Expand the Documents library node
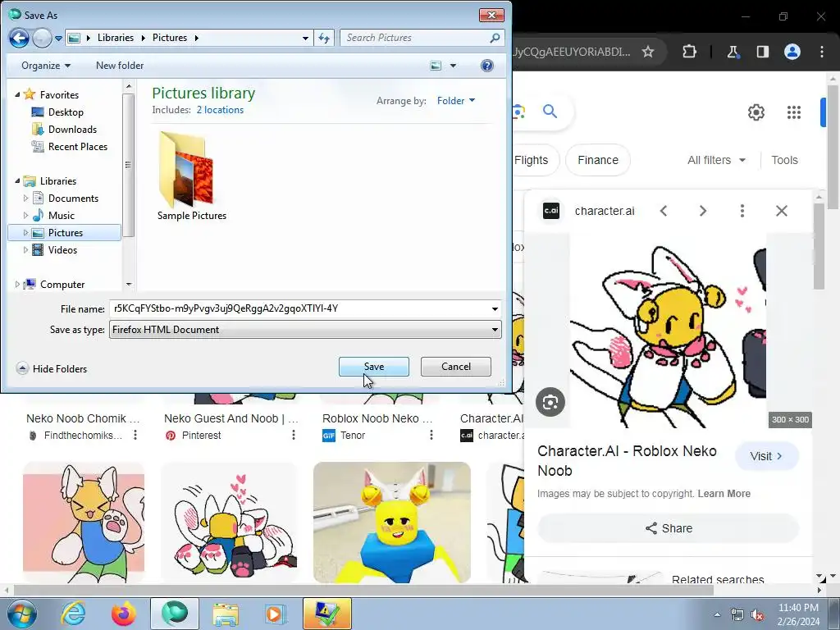The image size is (840, 630). point(25,199)
